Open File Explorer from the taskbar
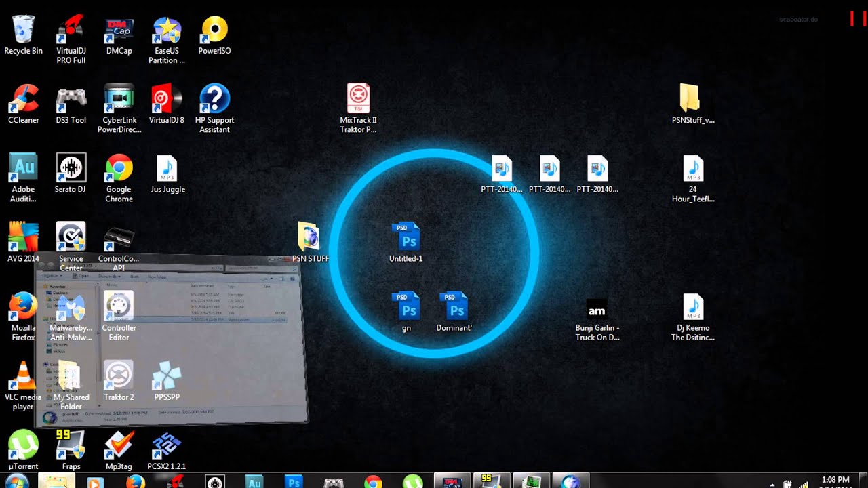The image size is (868, 488). click(x=56, y=482)
